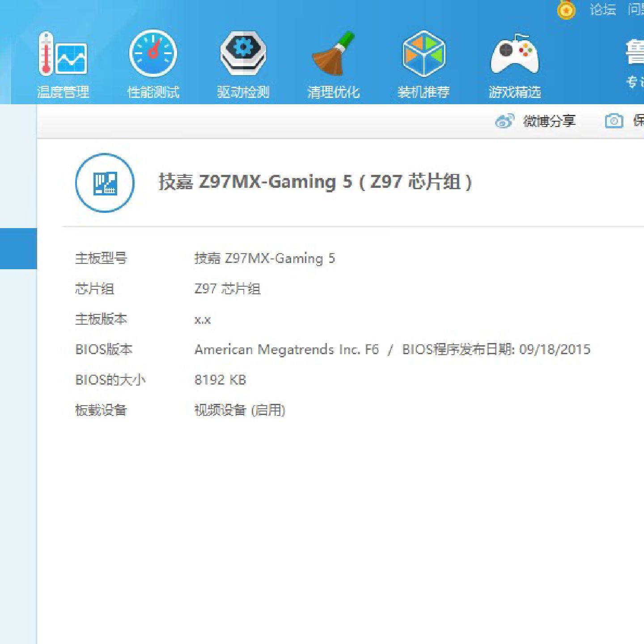Screen dimensions: 644x644
Task: Click the 微博分享 share text link
Action: coord(549,121)
